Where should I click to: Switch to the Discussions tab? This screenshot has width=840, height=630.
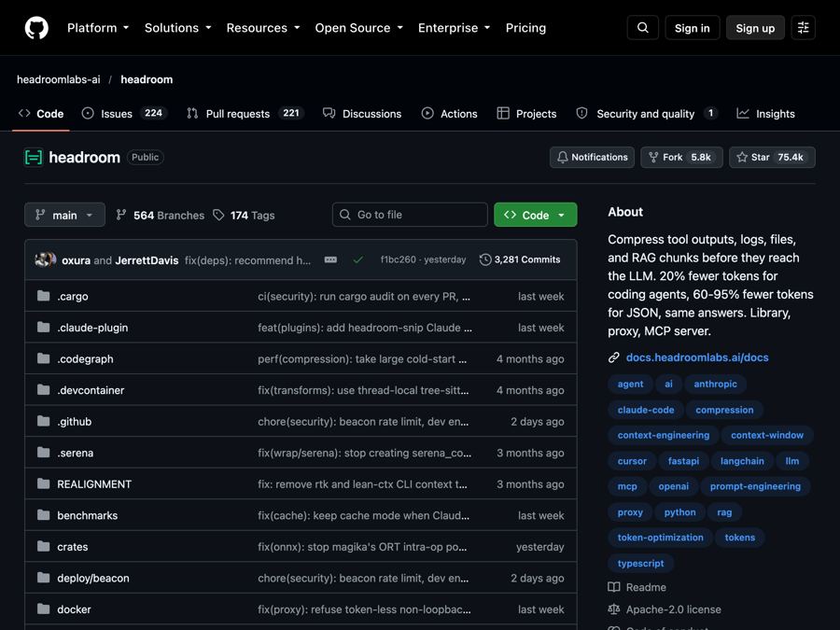pyautogui.click(x=362, y=114)
